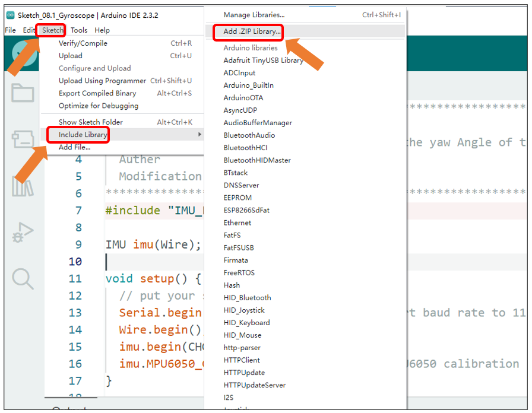Screen dimensions: 532x413
Task: Open the Library Manager books icon
Action: point(23,186)
